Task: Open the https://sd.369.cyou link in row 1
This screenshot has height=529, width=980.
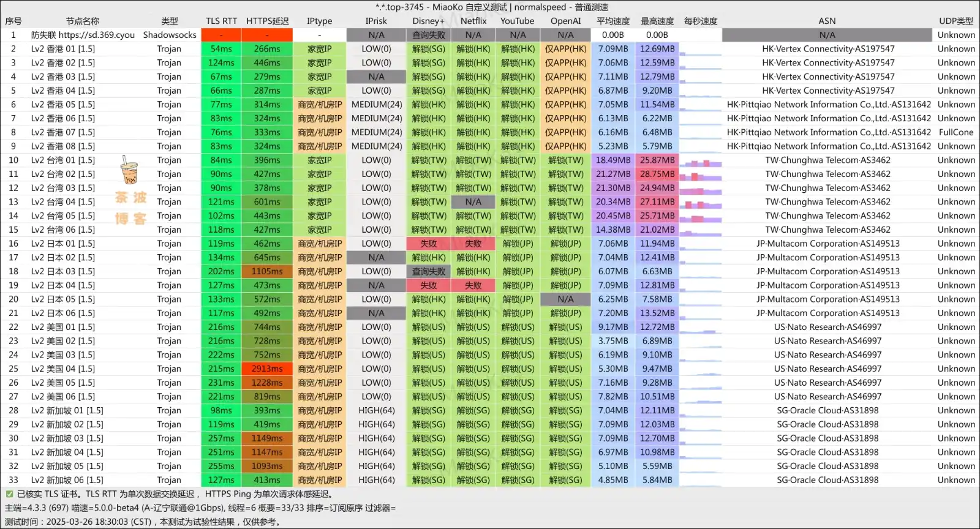Action: [x=96, y=35]
